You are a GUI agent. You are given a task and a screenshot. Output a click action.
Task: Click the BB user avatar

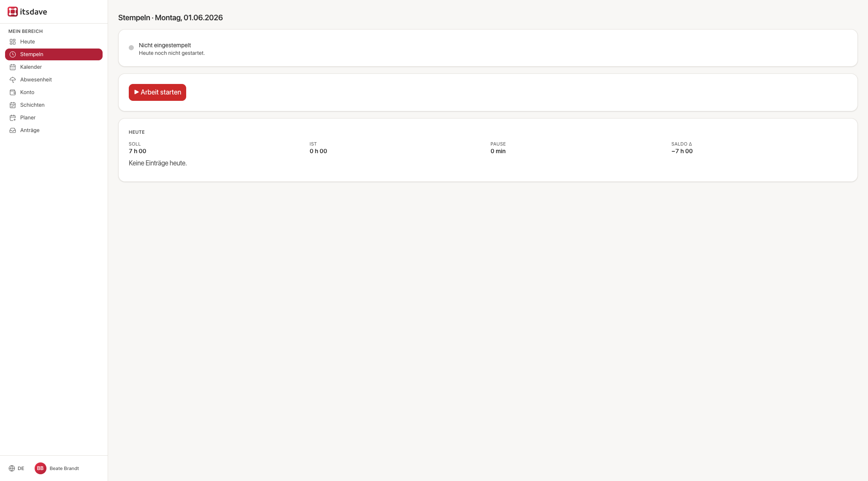click(x=41, y=468)
